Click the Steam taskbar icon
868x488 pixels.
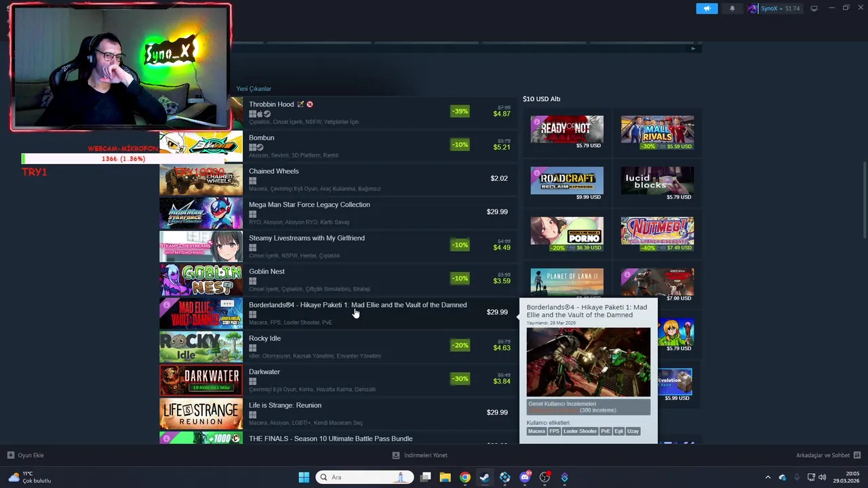485,477
